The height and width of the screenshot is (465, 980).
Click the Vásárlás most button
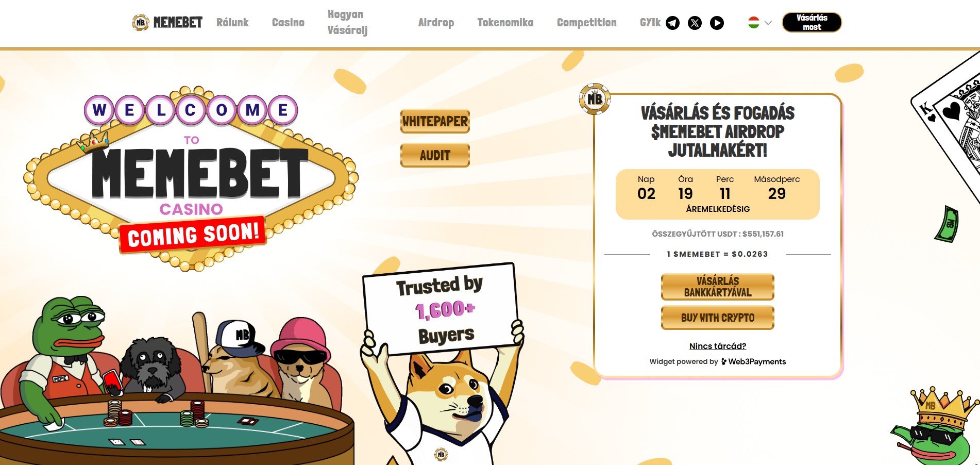[812, 22]
